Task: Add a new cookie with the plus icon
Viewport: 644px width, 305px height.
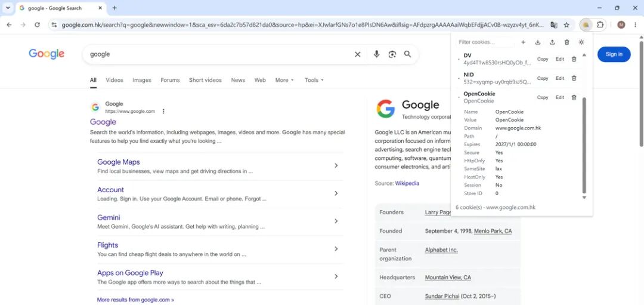Action: 523,42
